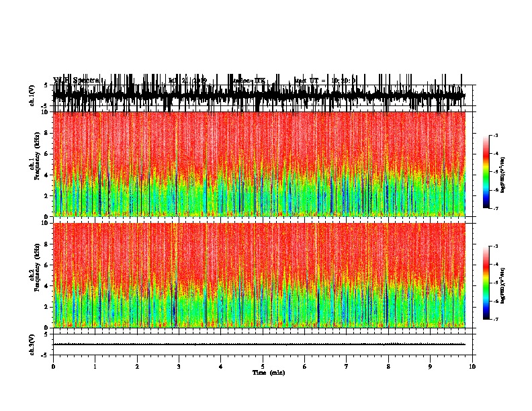The height and width of the screenshot is (411, 532).
Task: Click the 'start UT = 10:10:0' header text
Action: 324,81
